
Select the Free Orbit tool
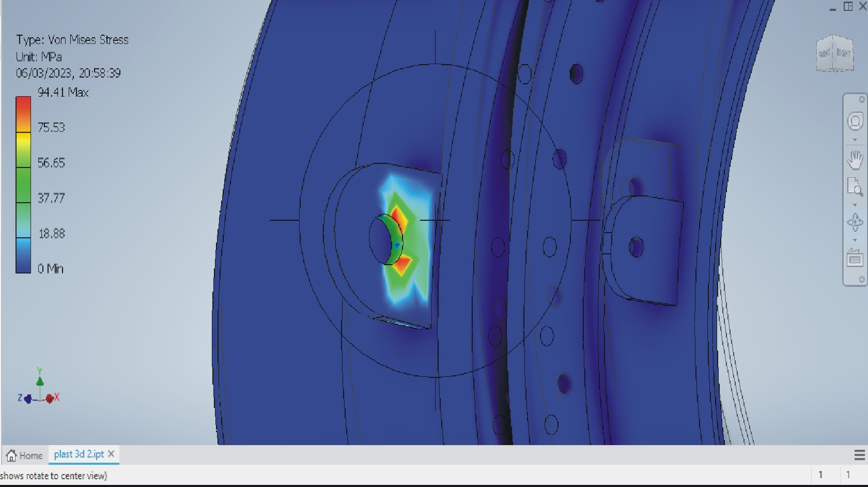pyautogui.click(x=855, y=222)
